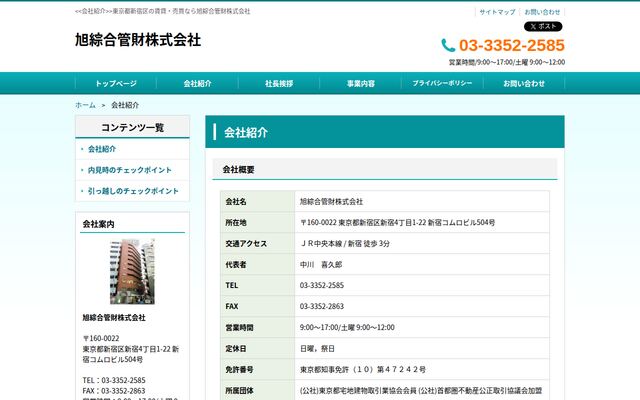Click the 所属団体 membership text
Screen dimensions: 640x400
(x=421, y=391)
